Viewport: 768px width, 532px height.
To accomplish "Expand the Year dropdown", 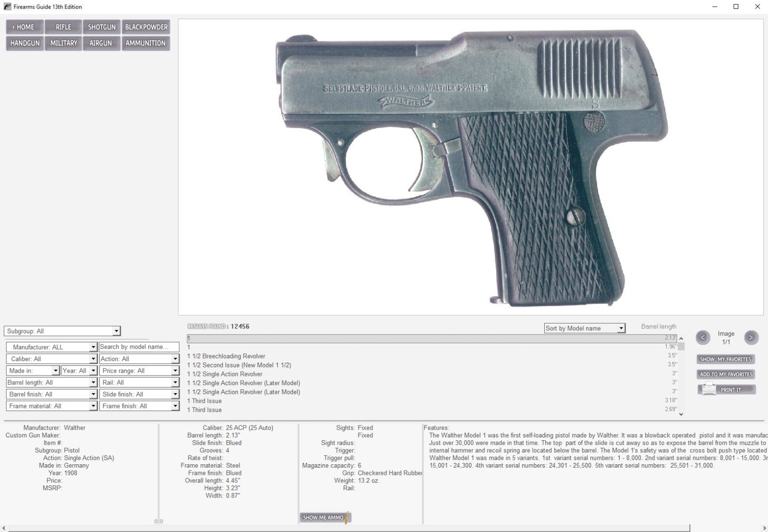I will pyautogui.click(x=93, y=371).
